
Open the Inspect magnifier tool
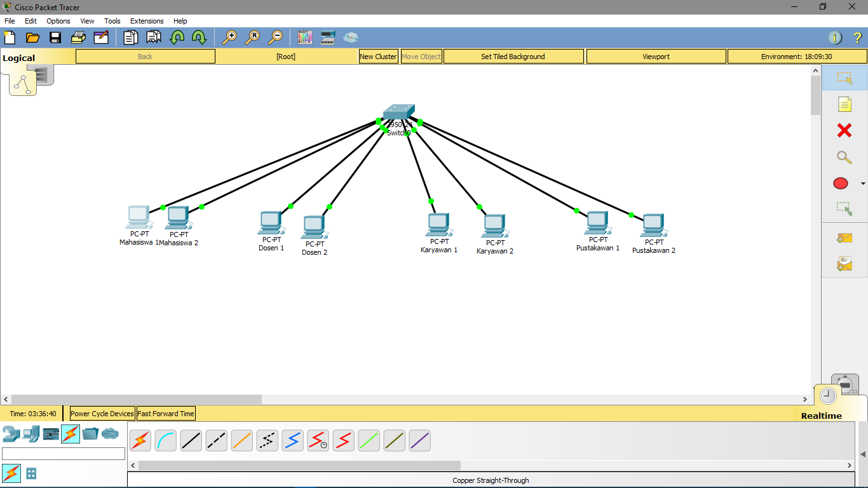(x=844, y=157)
